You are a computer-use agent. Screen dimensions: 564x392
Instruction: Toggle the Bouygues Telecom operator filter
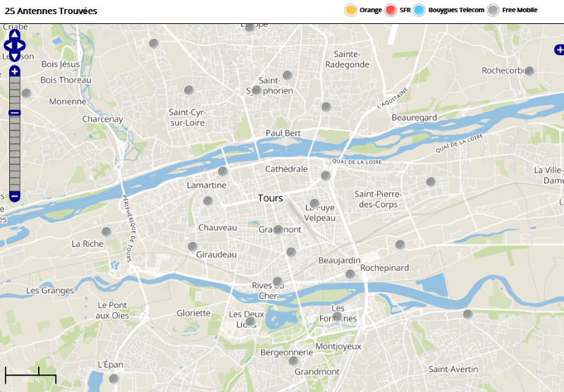coord(419,10)
